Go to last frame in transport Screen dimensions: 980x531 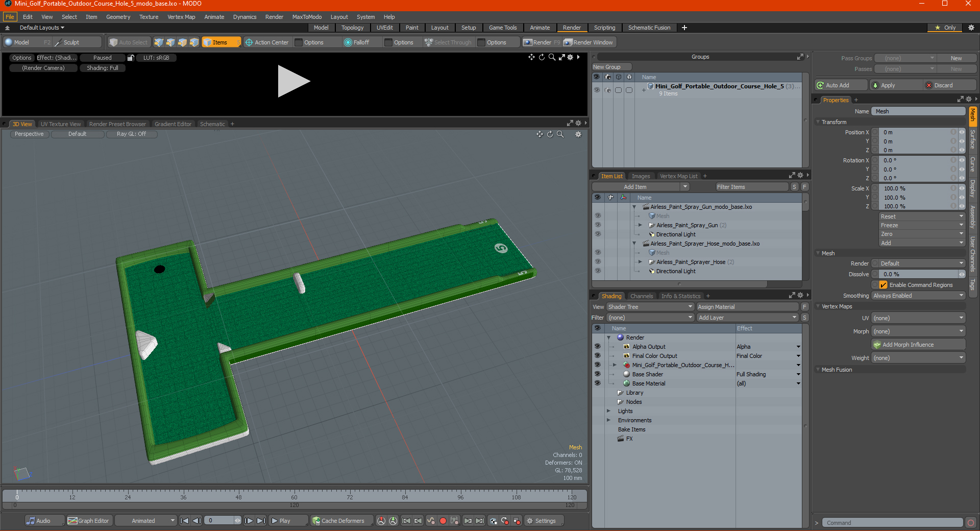click(x=261, y=521)
